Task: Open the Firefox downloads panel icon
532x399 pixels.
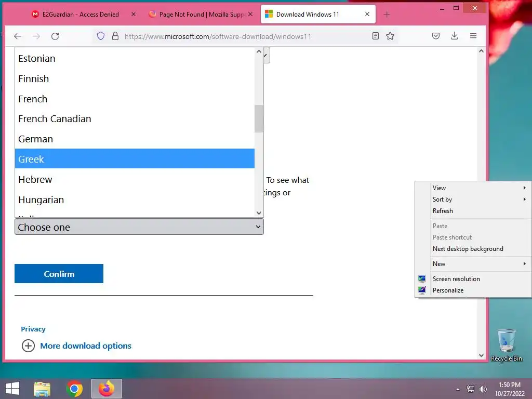Action: click(x=454, y=36)
